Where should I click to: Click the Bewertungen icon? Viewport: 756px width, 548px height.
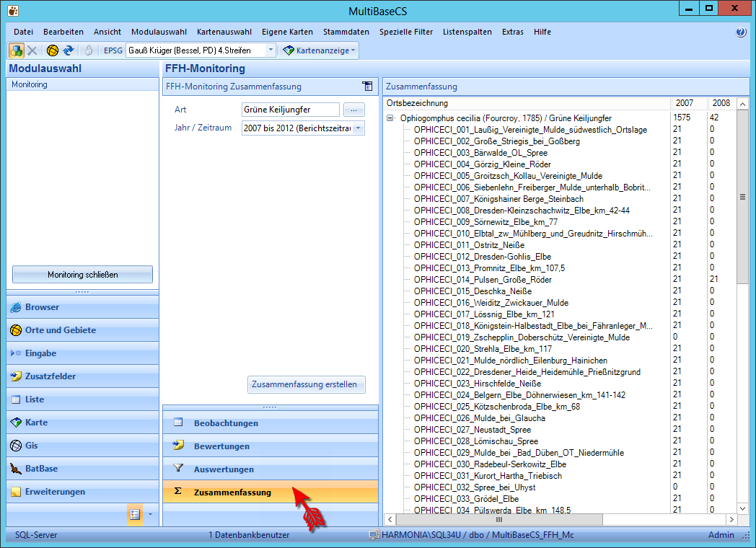point(178,445)
